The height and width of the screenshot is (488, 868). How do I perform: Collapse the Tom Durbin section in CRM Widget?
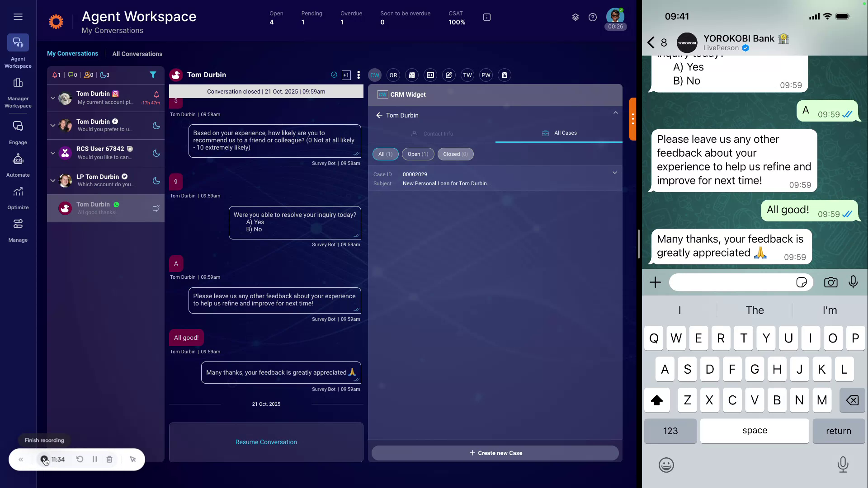(615, 113)
